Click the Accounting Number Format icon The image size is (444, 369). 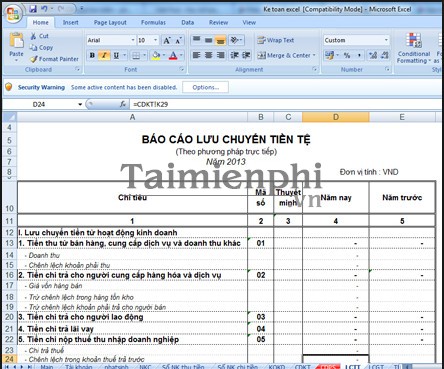(x=329, y=55)
